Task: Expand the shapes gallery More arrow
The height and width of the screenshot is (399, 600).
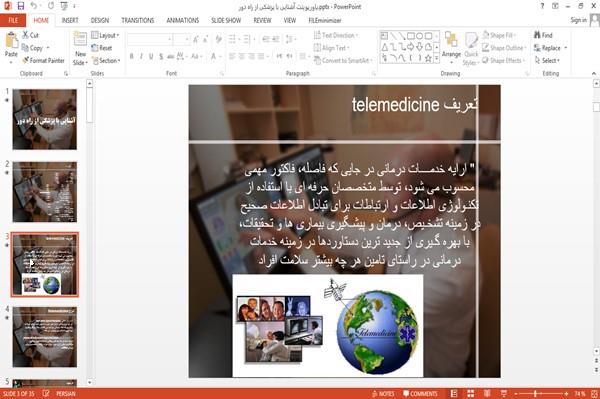Action: tap(437, 58)
